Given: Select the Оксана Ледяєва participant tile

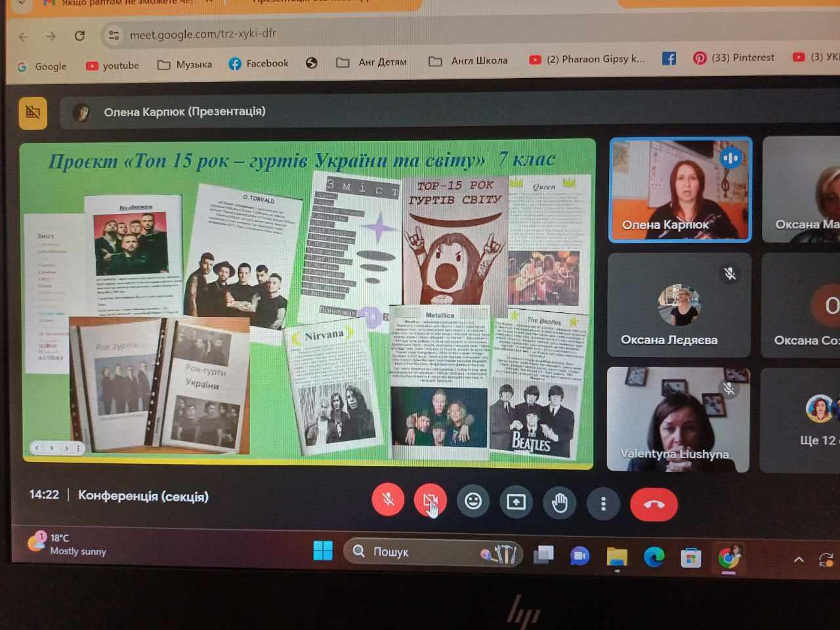Looking at the screenshot, I should tap(679, 305).
